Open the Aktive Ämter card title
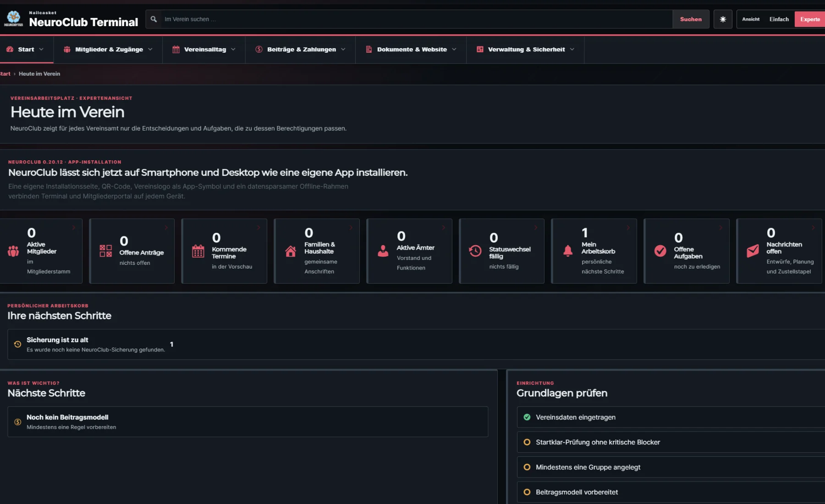The image size is (825, 504). (x=415, y=247)
